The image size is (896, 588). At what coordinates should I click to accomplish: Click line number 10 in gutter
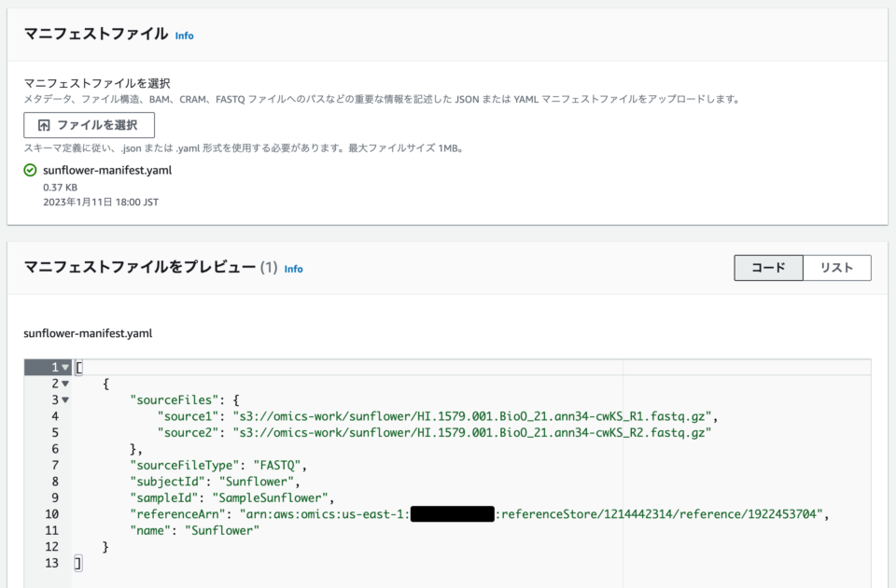tap(52, 514)
